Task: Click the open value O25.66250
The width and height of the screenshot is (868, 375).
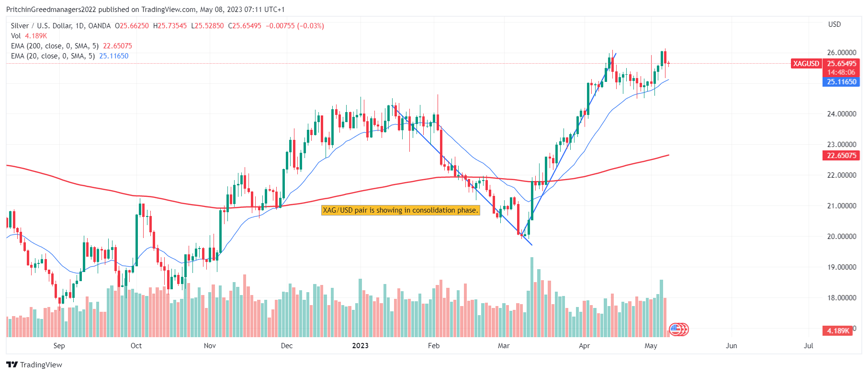Action: tap(132, 26)
